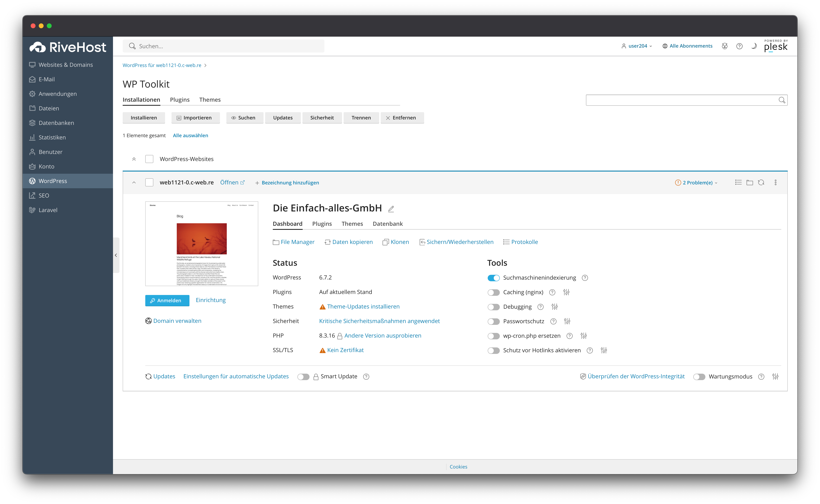The width and height of the screenshot is (820, 504).
Task: Open the folder icon in the site header row
Action: pyautogui.click(x=749, y=183)
